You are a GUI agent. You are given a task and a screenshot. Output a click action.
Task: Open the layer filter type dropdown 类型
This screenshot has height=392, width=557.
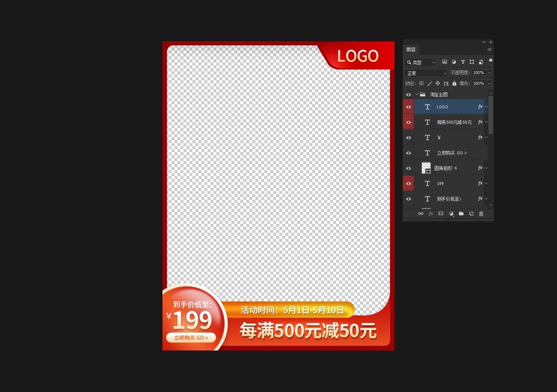pos(420,62)
